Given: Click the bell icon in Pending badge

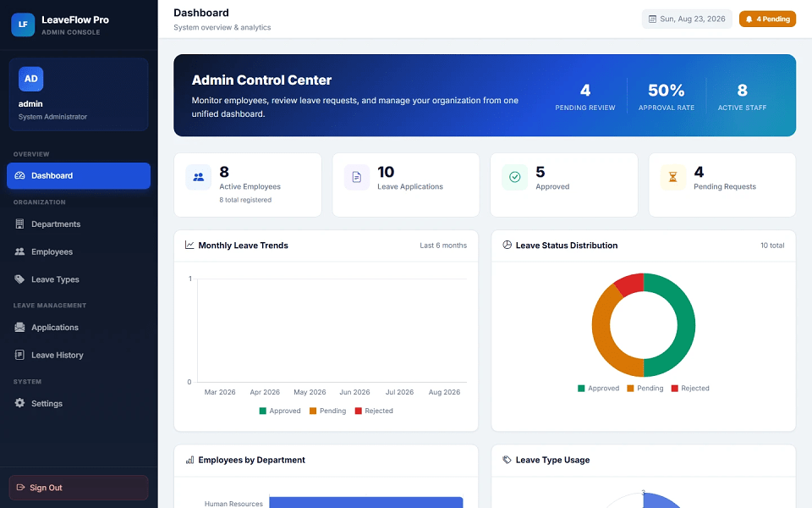Looking at the screenshot, I should click(x=749, y=19).
